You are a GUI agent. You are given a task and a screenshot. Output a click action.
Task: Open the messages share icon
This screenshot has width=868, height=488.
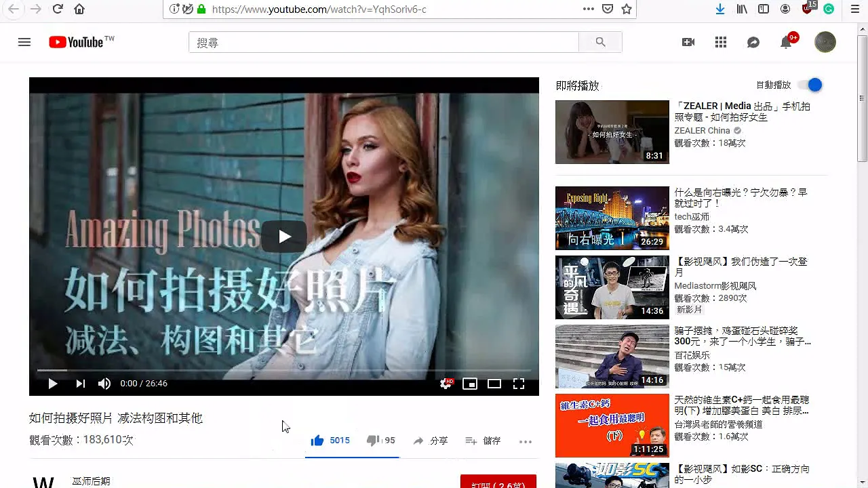[753, 42]
